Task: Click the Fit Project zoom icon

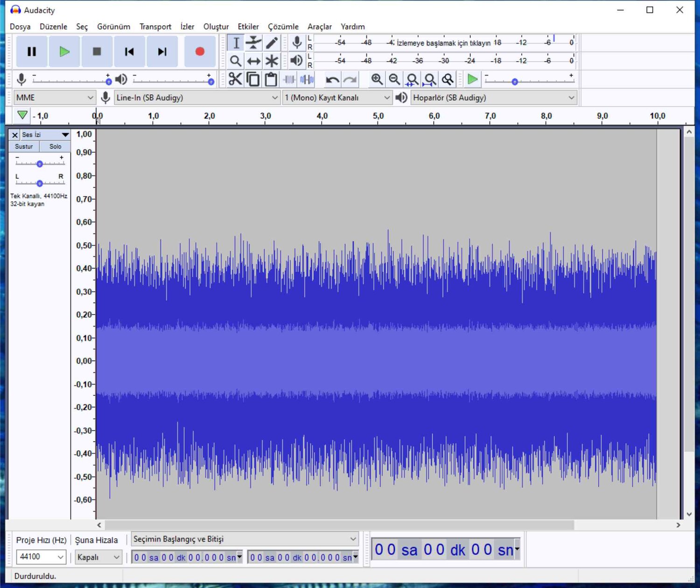Action: tap(430, 80)
